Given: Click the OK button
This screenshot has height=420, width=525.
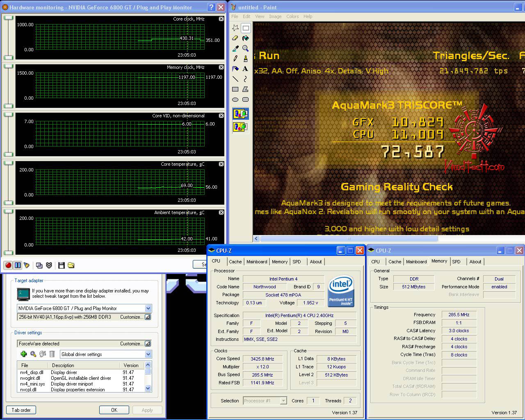Looking at the screenshot, I should tap(114, 410).
